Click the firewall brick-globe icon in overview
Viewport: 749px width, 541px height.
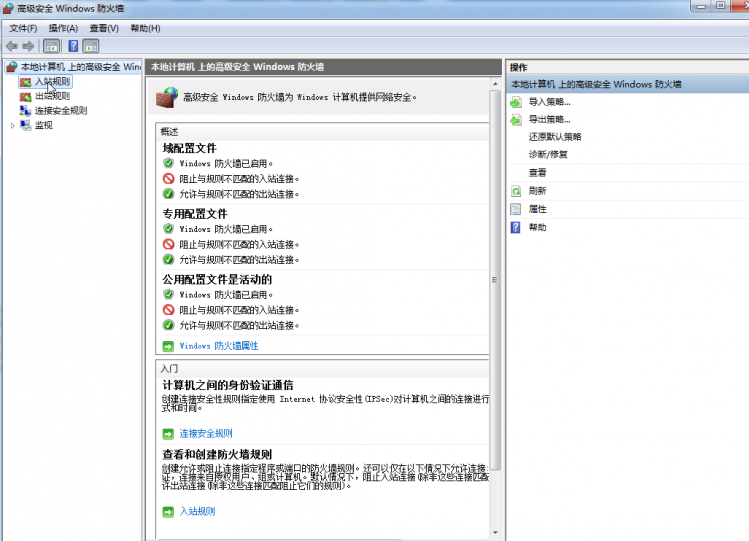click(x=167, y=97)
